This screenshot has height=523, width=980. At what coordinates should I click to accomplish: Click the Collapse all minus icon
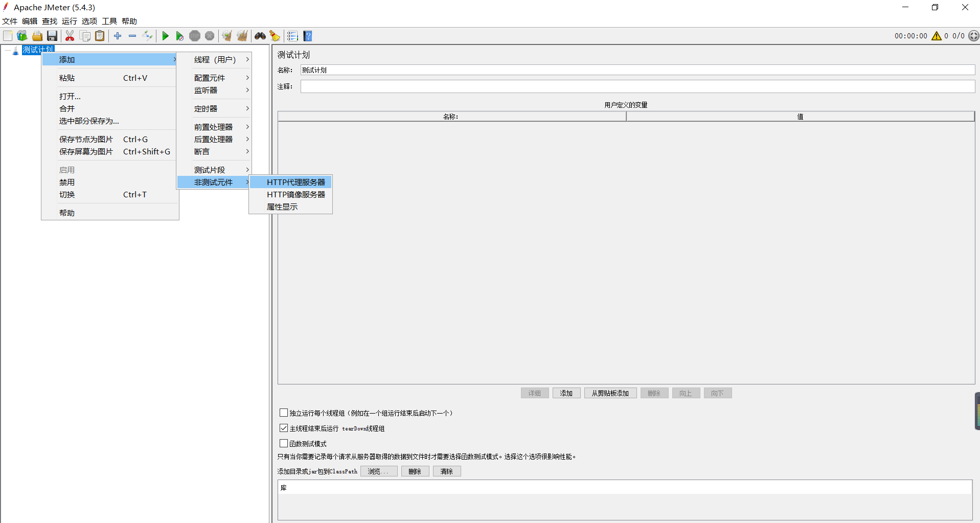(132, 36)
